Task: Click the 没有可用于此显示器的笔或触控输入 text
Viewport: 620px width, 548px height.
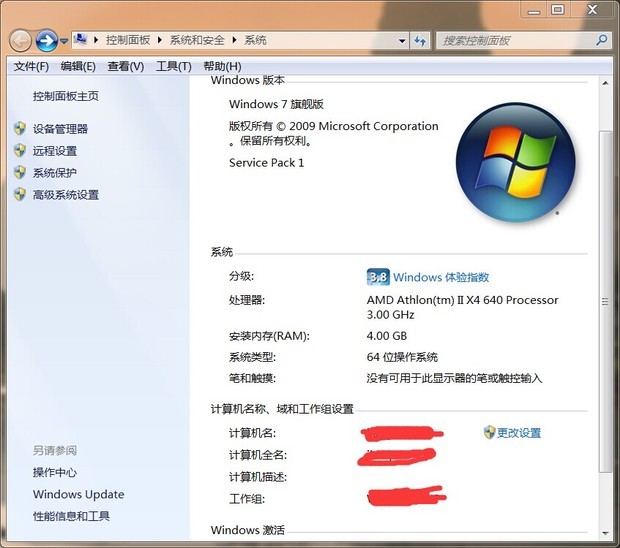Action: point(454,379)
